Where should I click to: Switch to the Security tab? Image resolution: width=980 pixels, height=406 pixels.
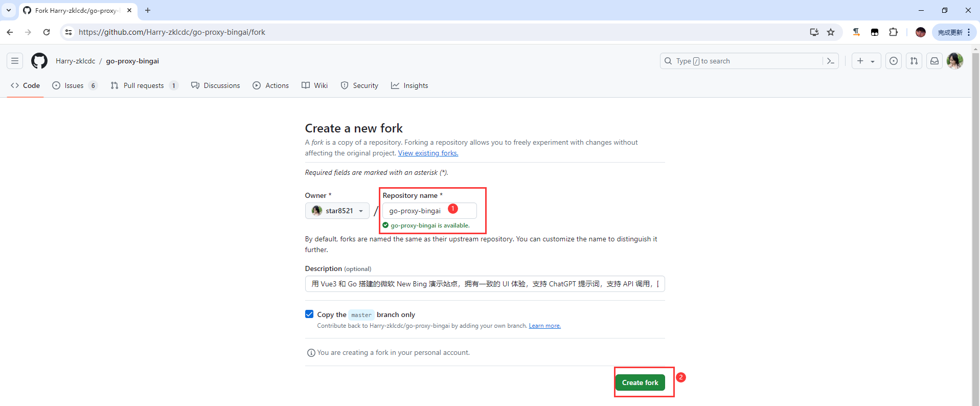pyautogui.click(x=359, y=85)
